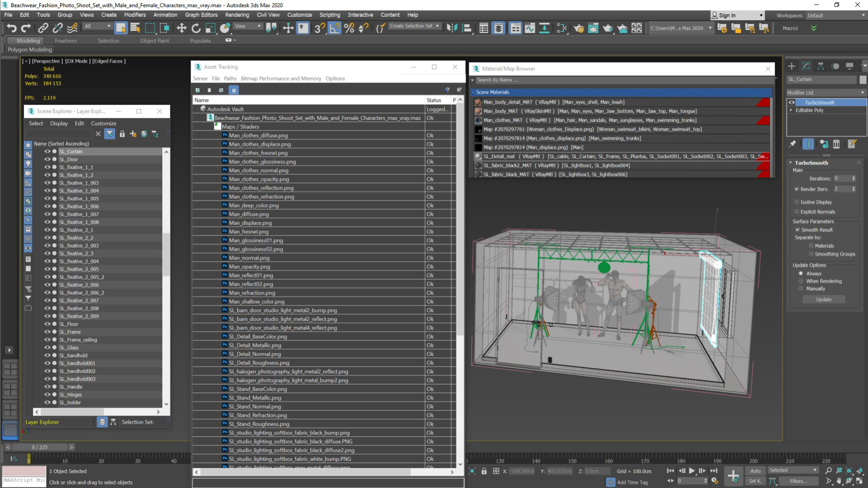Screen dimensions: 868x488
Task: Click the Redo arrow icon
Action: coord(26,28)
